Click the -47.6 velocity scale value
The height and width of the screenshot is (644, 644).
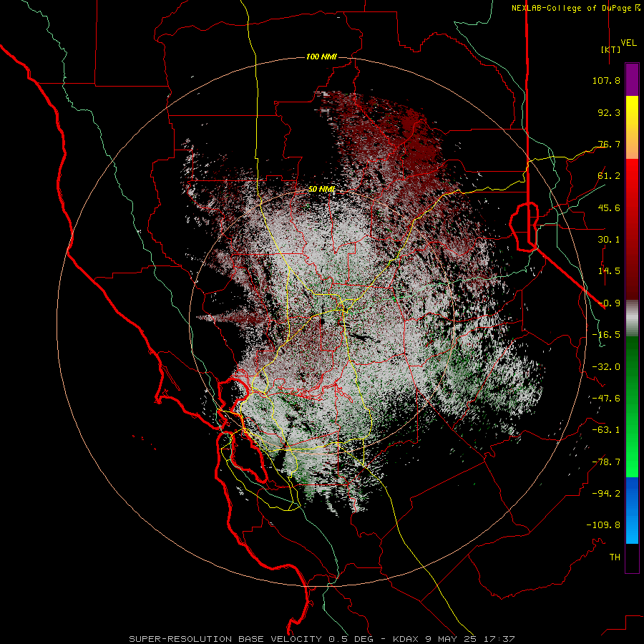click(606, 399)
